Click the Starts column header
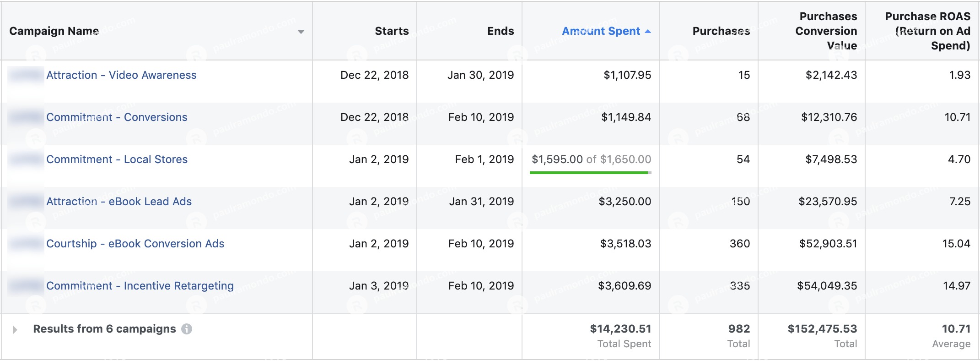The height and width of the screenshot is (361, 980). 392,31
